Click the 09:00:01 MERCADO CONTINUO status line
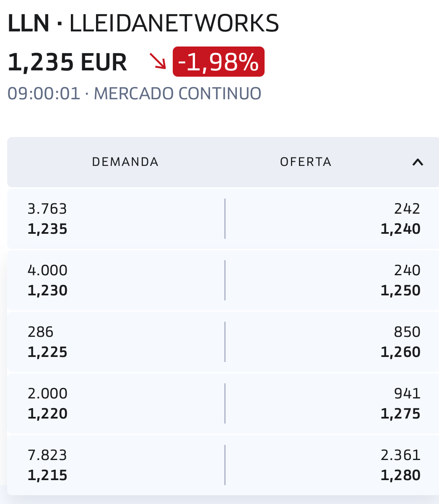The image size is (439, 504). (135, 93)
